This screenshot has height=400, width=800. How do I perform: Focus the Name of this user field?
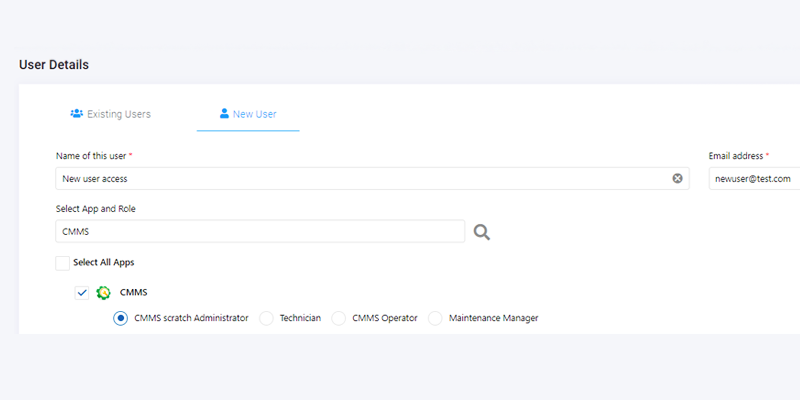click(x=360, y=179)
